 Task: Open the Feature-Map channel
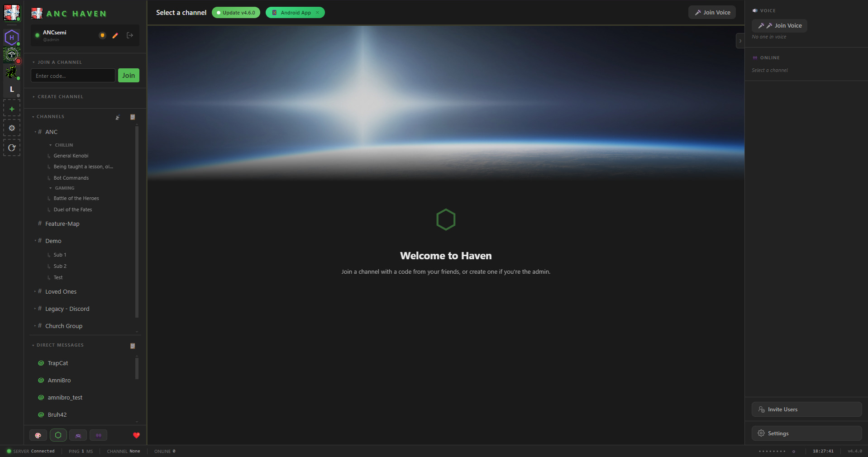pyautogui.click(x=62, y=224)
